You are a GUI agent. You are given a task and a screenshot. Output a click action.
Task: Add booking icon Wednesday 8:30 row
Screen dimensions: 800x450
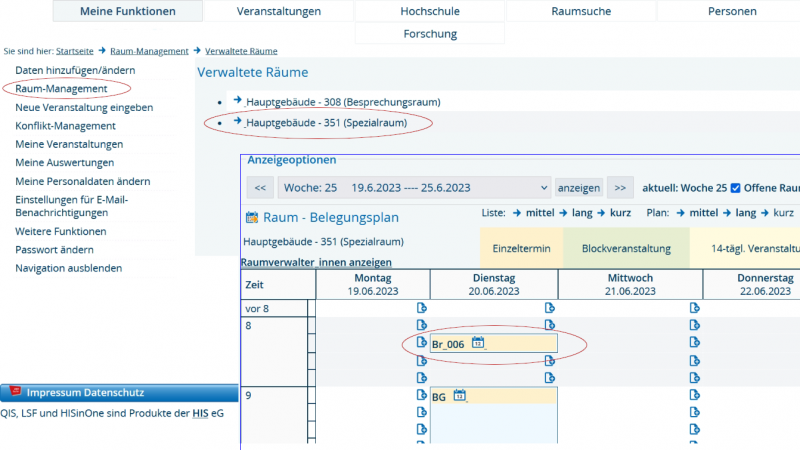[694, 361]
